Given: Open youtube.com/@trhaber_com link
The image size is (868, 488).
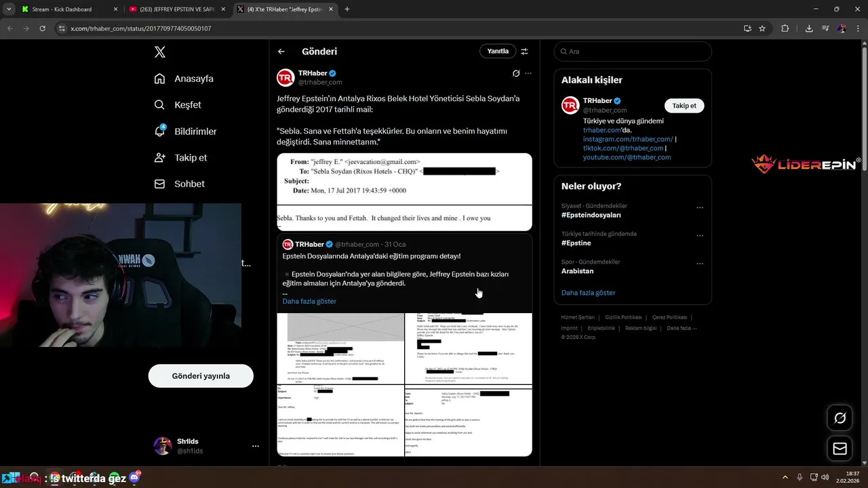Looking at the screenshot, I should click(627, 157).
